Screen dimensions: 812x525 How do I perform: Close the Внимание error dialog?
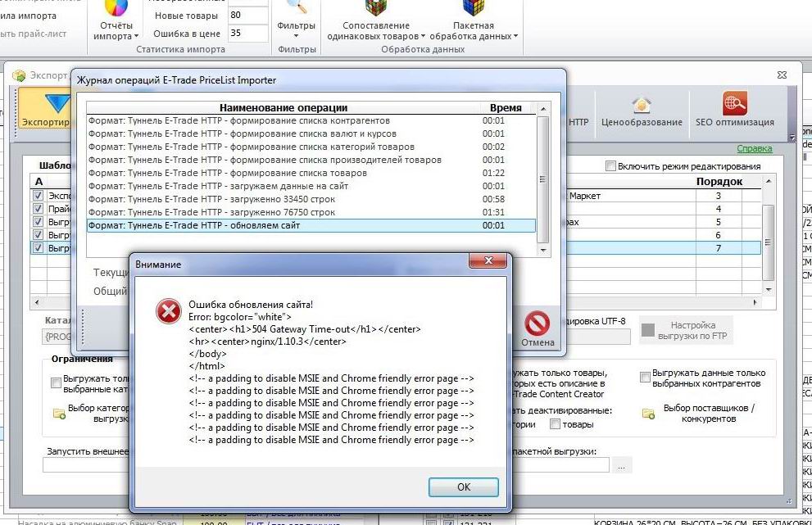click(488, 260)
